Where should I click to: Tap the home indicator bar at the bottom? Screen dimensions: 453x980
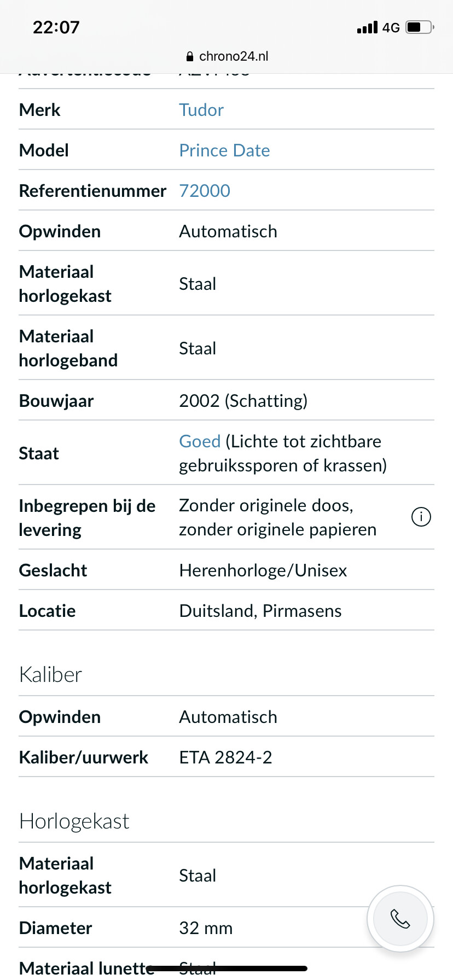pyautogui.click(x=226, y=969)
